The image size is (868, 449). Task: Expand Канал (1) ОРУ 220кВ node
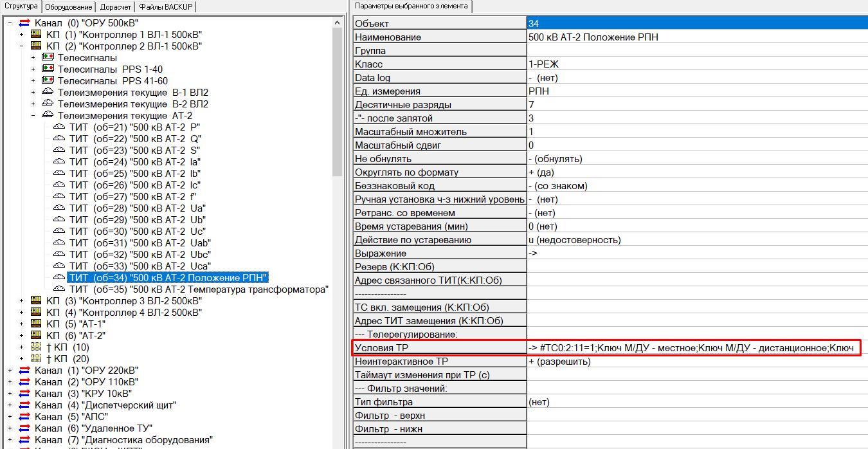[10, 371]
